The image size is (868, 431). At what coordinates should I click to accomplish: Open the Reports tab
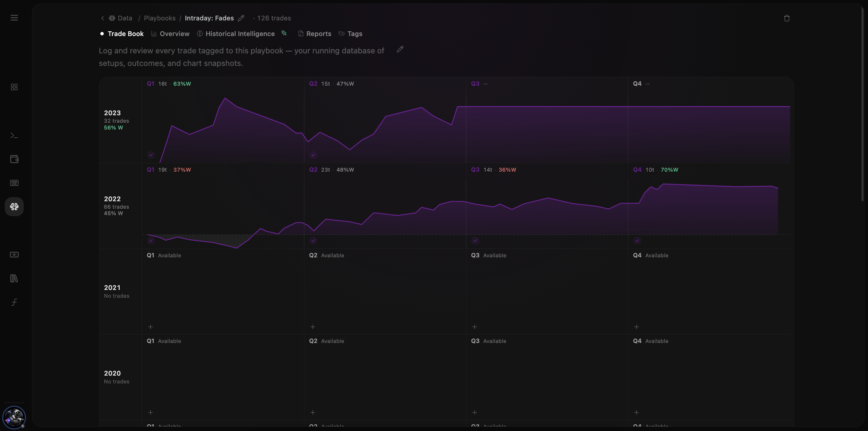tap(315, 34)
